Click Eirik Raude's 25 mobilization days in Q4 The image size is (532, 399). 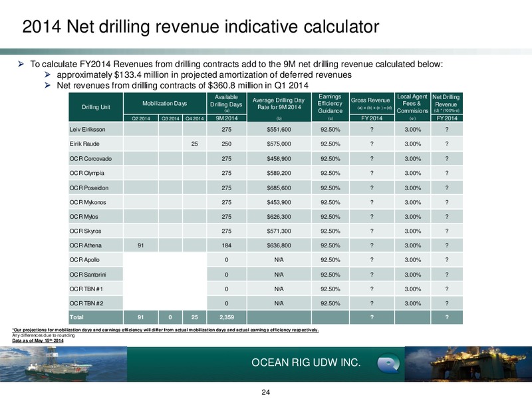pos(194,144)
